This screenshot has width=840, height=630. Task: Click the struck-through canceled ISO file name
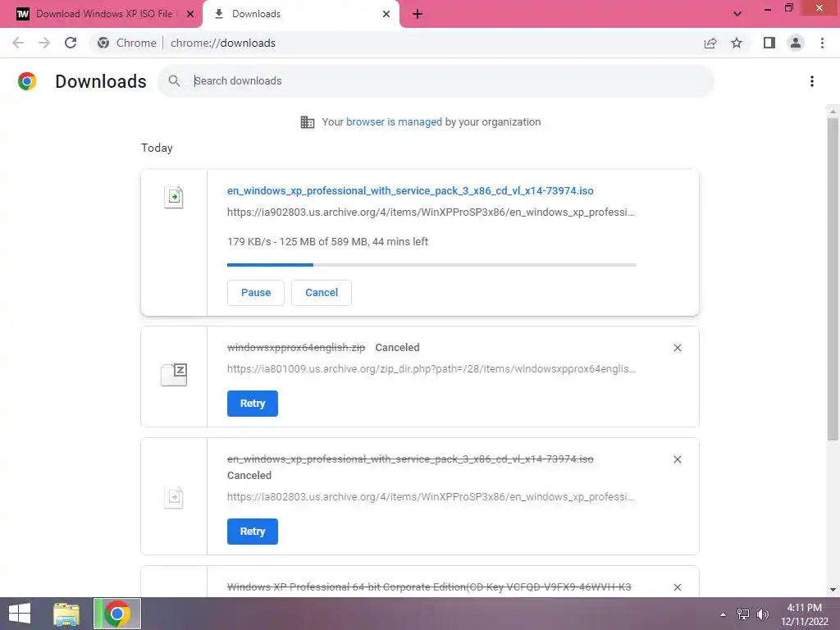(410, 459)
